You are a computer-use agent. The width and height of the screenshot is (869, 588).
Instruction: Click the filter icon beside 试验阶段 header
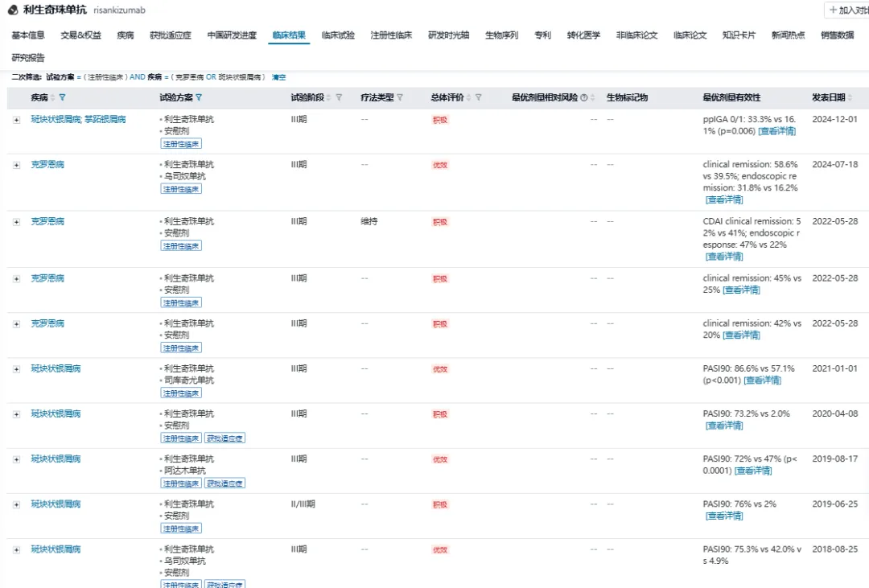(x=339, y=98)
